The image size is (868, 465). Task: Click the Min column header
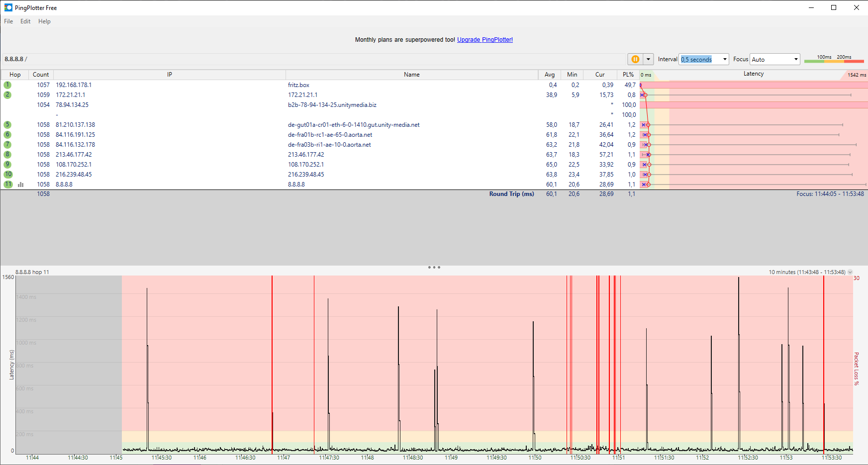(x=572, y=75)
